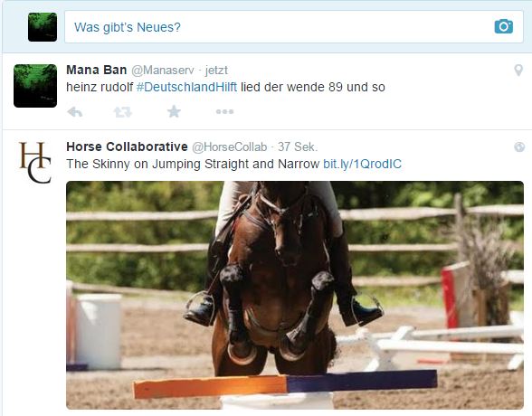Open @HorseCollab handle
This screenshot has width=532, height=416.
[x=230, y=147]
